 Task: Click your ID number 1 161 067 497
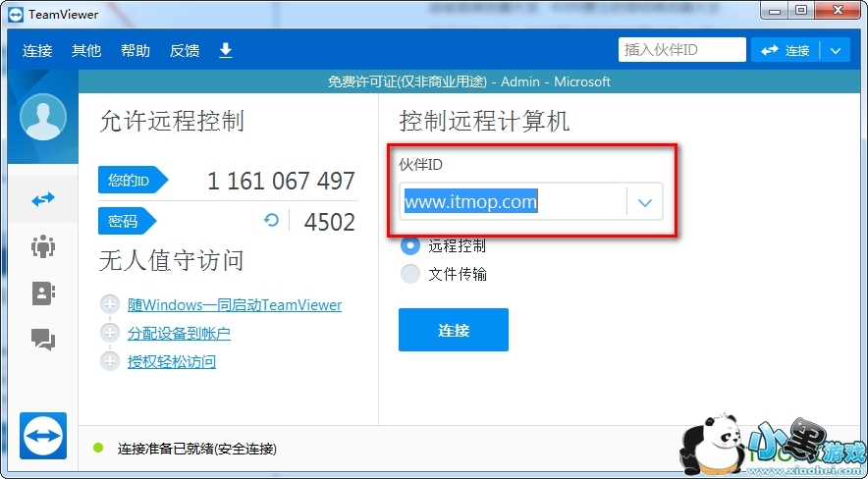281,181
